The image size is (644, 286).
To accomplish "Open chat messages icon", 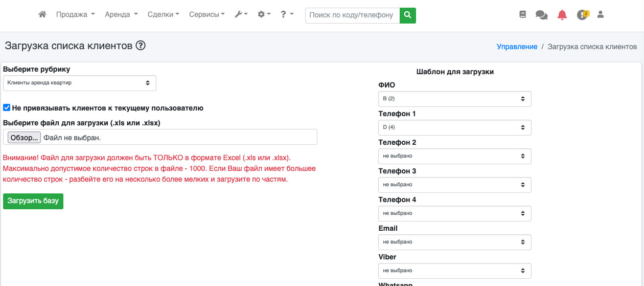I will (x=541, y=15).
